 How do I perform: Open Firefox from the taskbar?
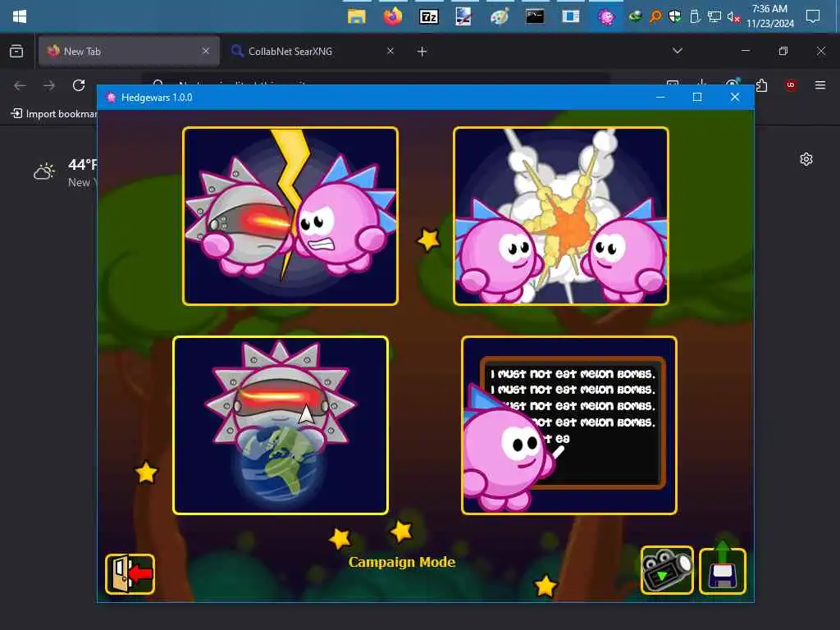coord(392,16)
